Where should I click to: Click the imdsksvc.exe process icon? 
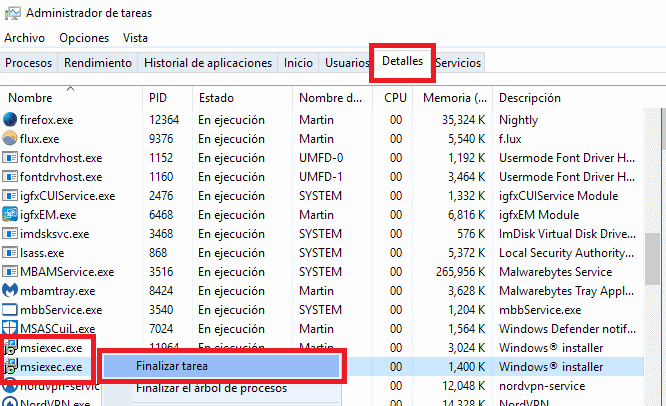tap(10, 234)
